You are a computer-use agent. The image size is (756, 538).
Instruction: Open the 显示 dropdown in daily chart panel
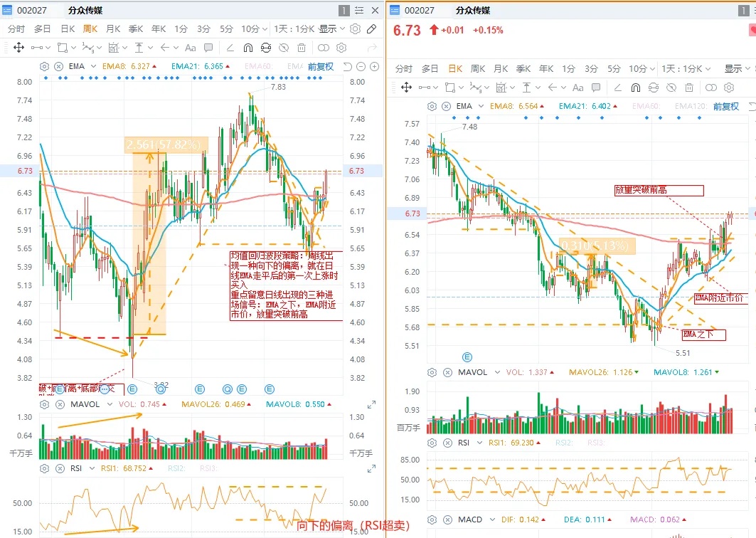pyautogui.click(x=737, y=69)
